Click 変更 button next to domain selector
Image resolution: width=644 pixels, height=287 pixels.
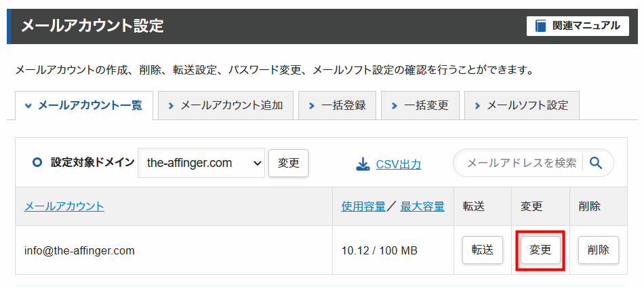click(x=288, y=164)
